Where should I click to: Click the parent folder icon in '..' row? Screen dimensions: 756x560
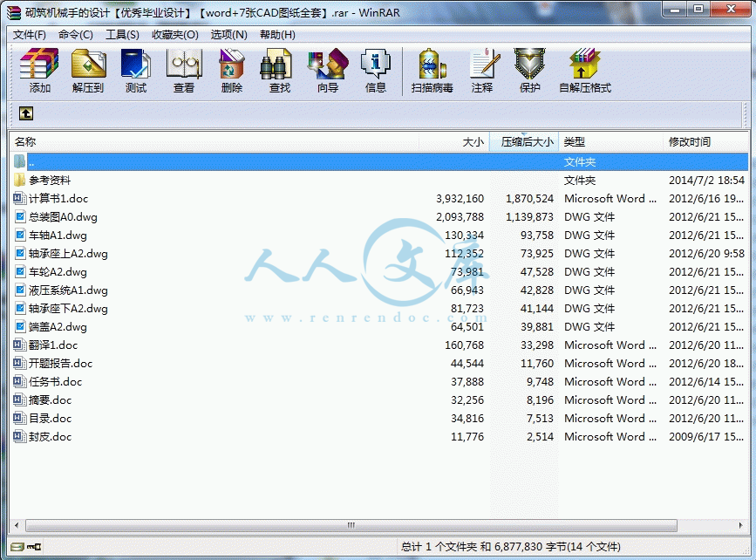19,161
